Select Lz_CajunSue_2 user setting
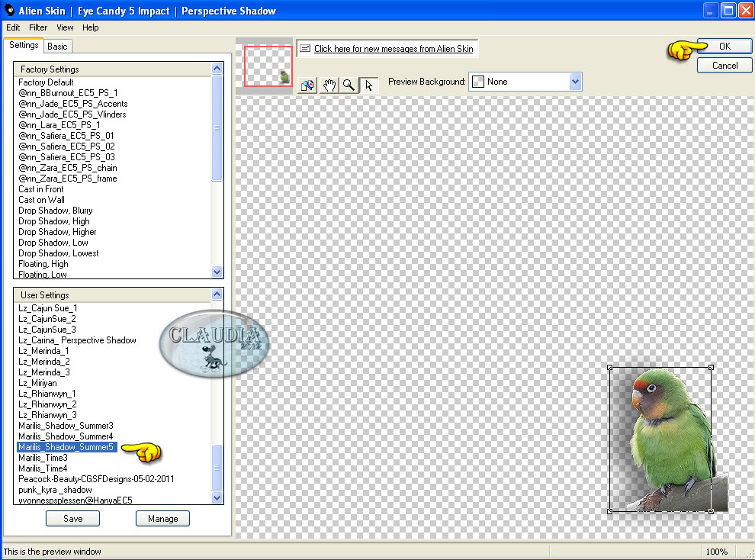This screenshot has width=755, height=560. point(47,319)
